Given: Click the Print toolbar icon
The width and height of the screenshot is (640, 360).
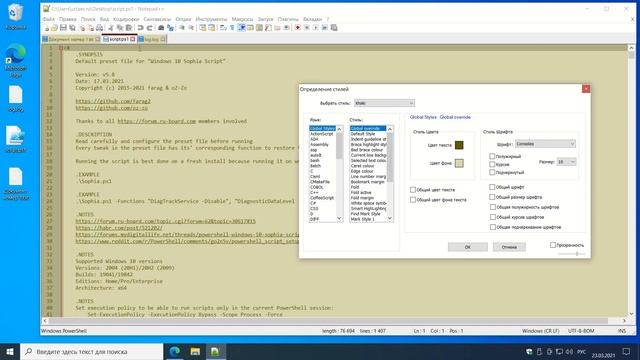Looking at the screenshot, I should point(99,28).
